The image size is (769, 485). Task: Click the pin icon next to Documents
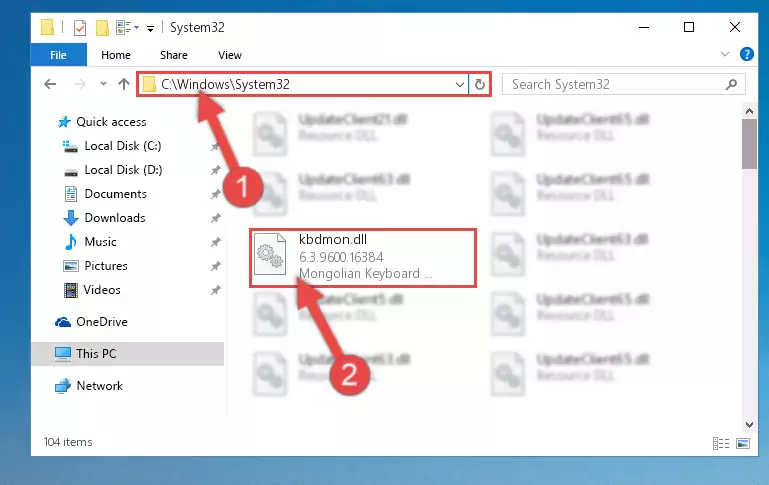pos(215,194)
